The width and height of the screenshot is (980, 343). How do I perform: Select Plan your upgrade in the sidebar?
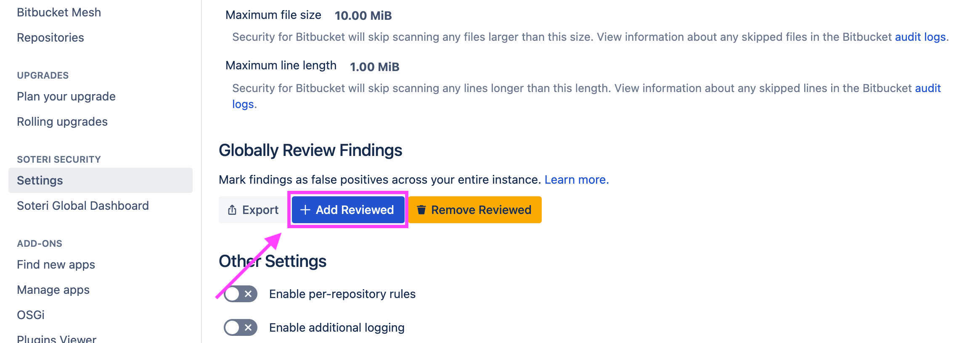click(66, 96)
